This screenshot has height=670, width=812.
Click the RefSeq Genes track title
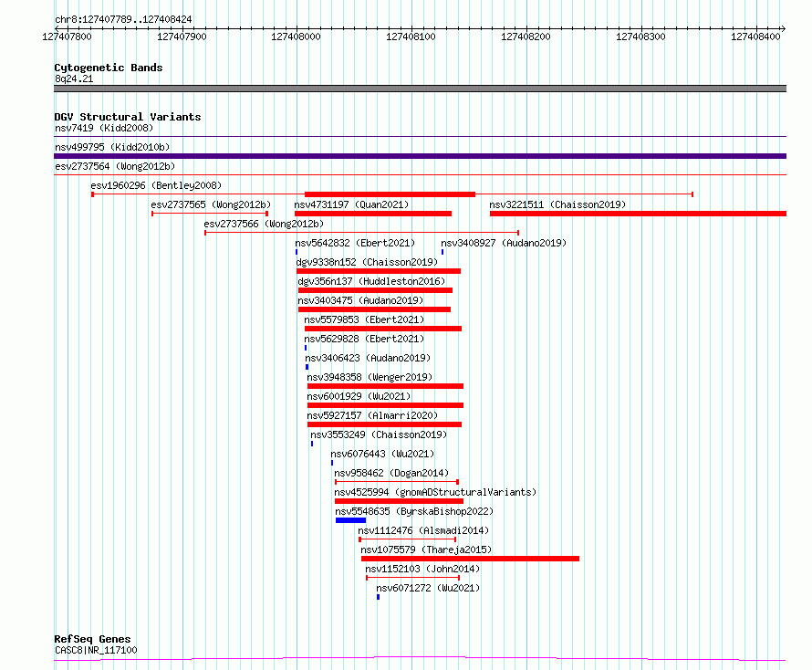92,639
